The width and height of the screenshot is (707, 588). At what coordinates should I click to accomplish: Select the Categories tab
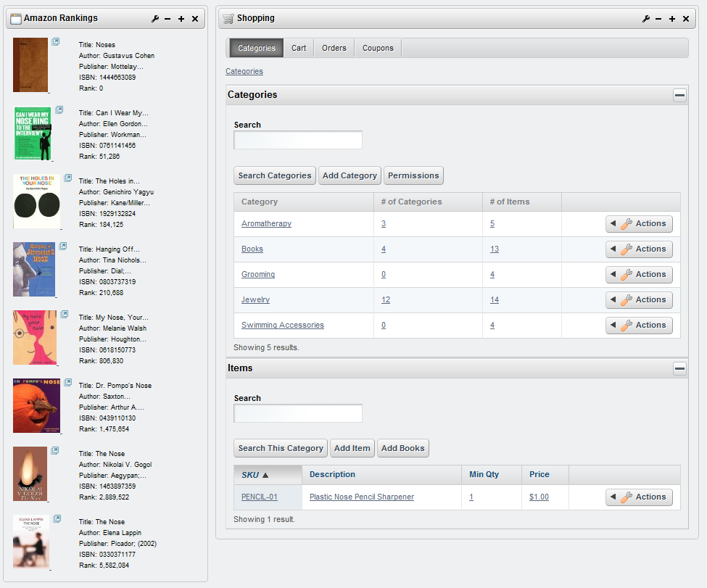(x=257, y=49)
